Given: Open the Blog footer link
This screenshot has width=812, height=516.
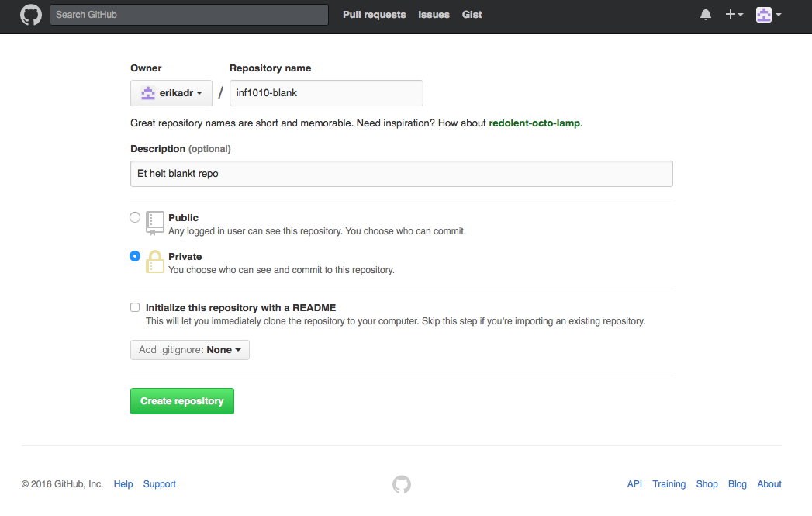Looking at the screenshot, I should 738,484.
